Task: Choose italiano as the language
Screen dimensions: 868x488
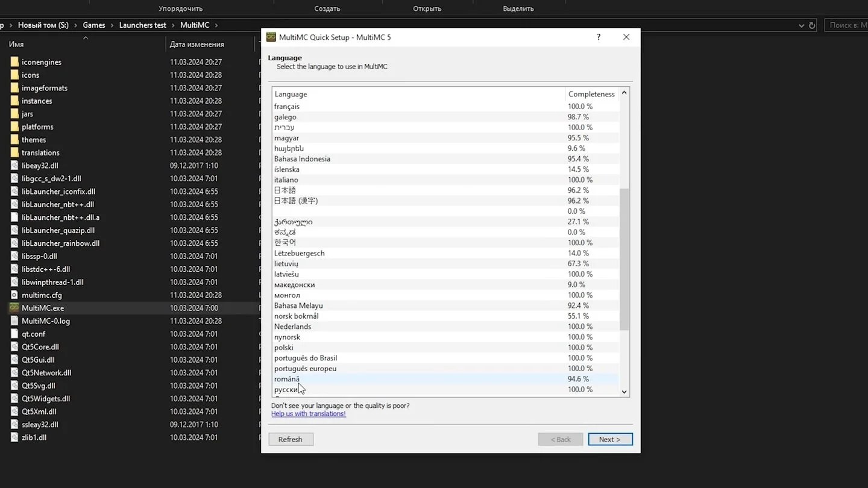Action: [x=445, y=180]
